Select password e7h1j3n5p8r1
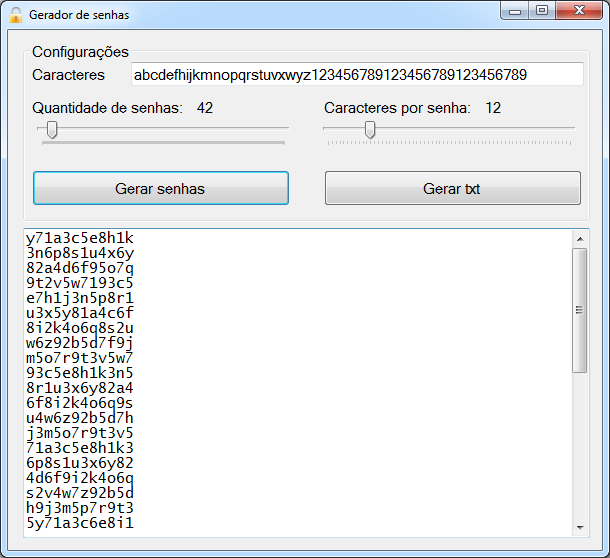 pyautogui.click(x=80, y=298)
